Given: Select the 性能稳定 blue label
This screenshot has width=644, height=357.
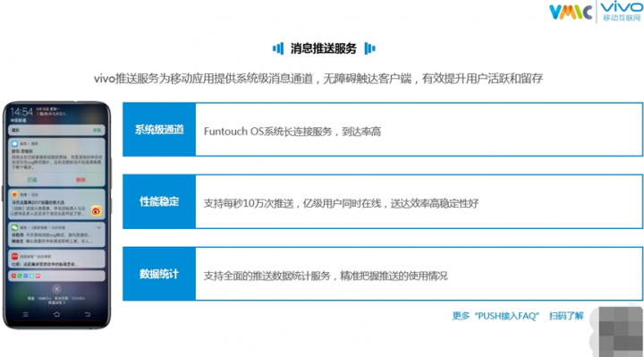Looking at the screenshot, I should tap(159, 201).
